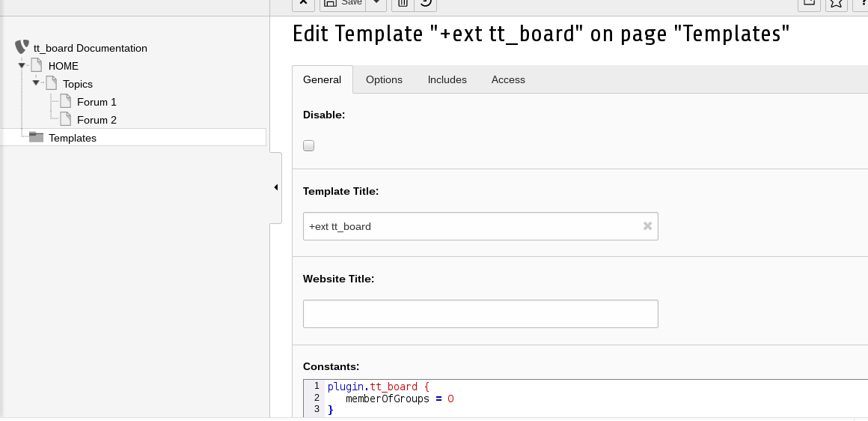Clear Template Title with X icon
868x421 pixels.
click(x=647, y=226)
